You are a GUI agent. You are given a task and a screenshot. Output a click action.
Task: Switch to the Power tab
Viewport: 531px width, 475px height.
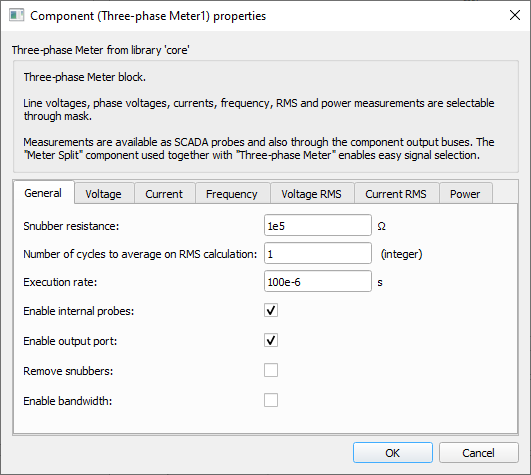click(465, 194)
